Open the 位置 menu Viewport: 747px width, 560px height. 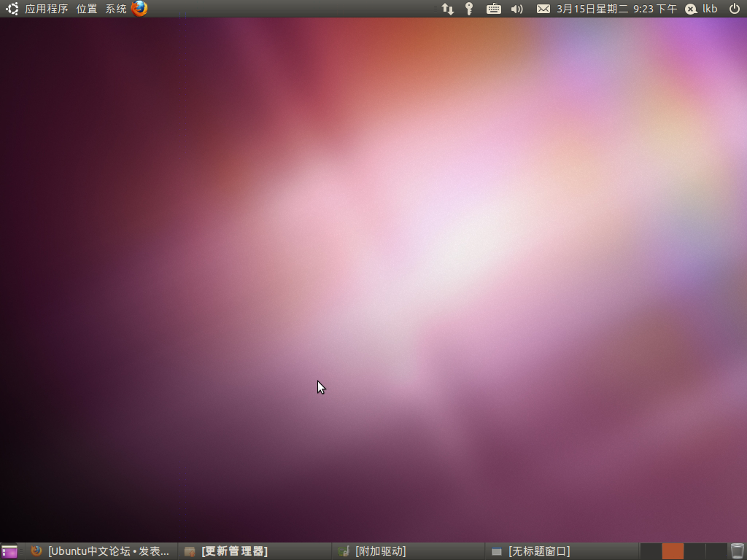[87, 9]
